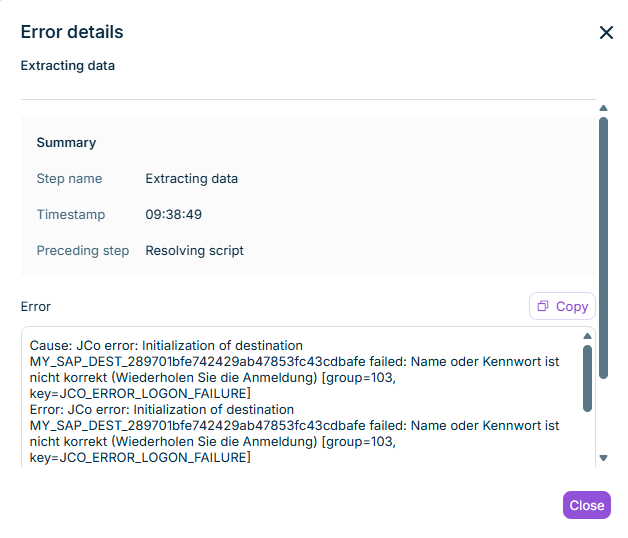The width and height of the screenshot is (628, 538).
Task: Click the 'Error' section label
Action: tap(36, 307)
